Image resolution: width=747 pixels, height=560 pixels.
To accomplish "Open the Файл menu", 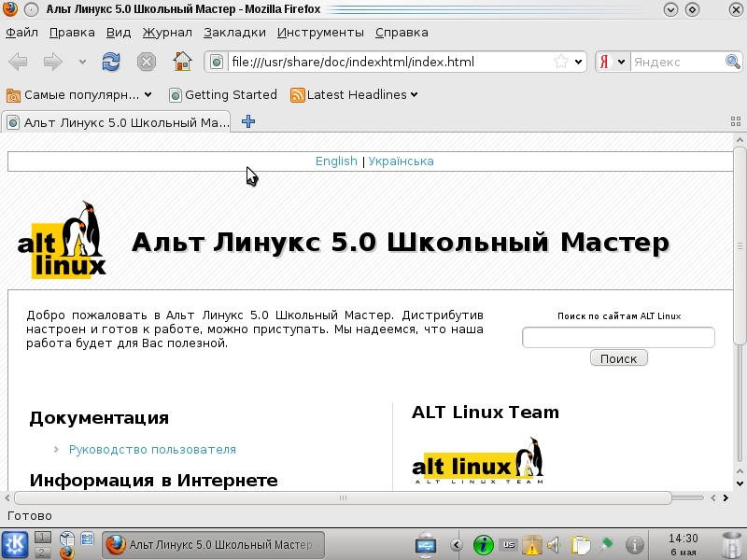I will point(21,33).
